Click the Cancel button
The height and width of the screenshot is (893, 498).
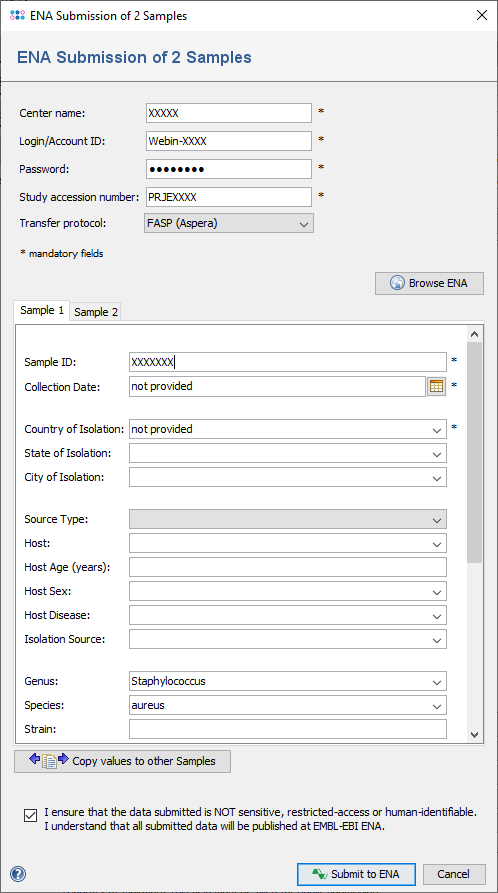(x=454, y=874)
